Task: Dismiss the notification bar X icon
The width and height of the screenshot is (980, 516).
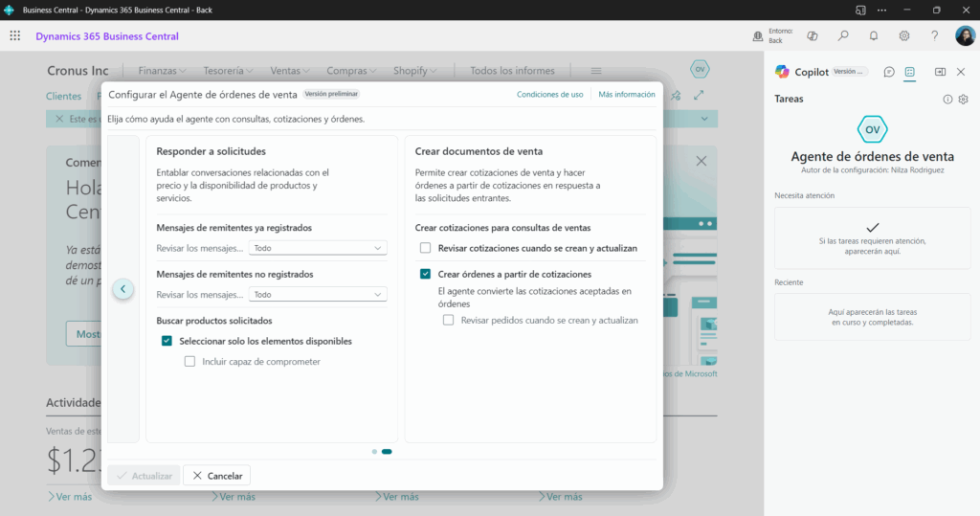Action: pyautogui.click(x=59, y=119)
